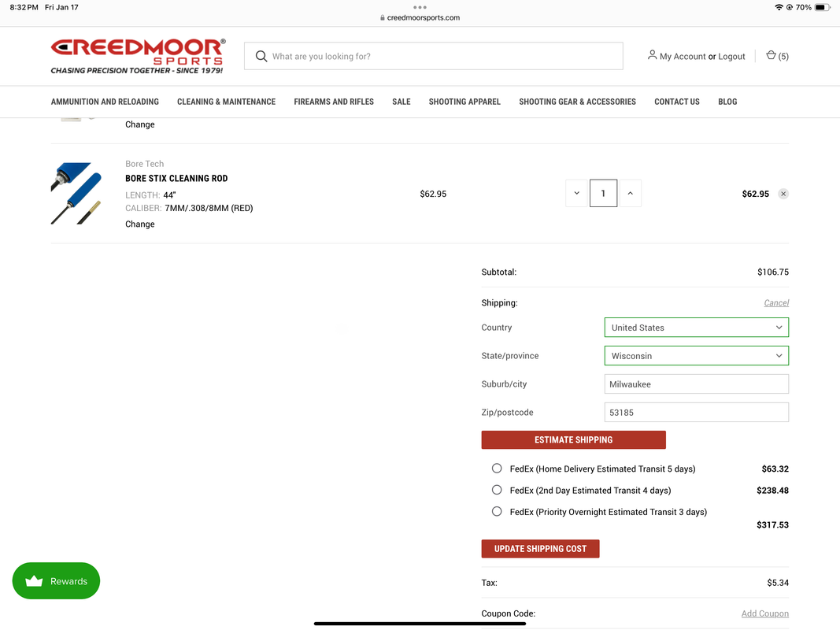Click the Change link above the Bore Stix row

pyautogui.click(x=140, y=124)
